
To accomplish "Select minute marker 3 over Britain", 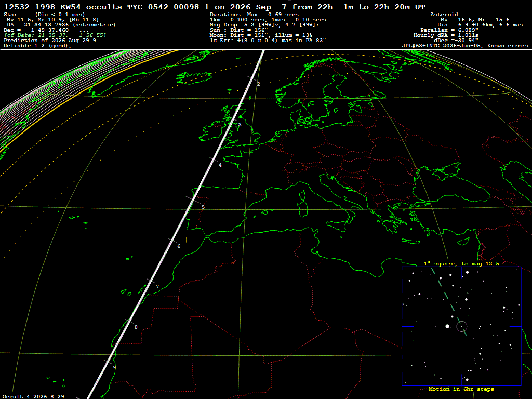I will 240,125.
